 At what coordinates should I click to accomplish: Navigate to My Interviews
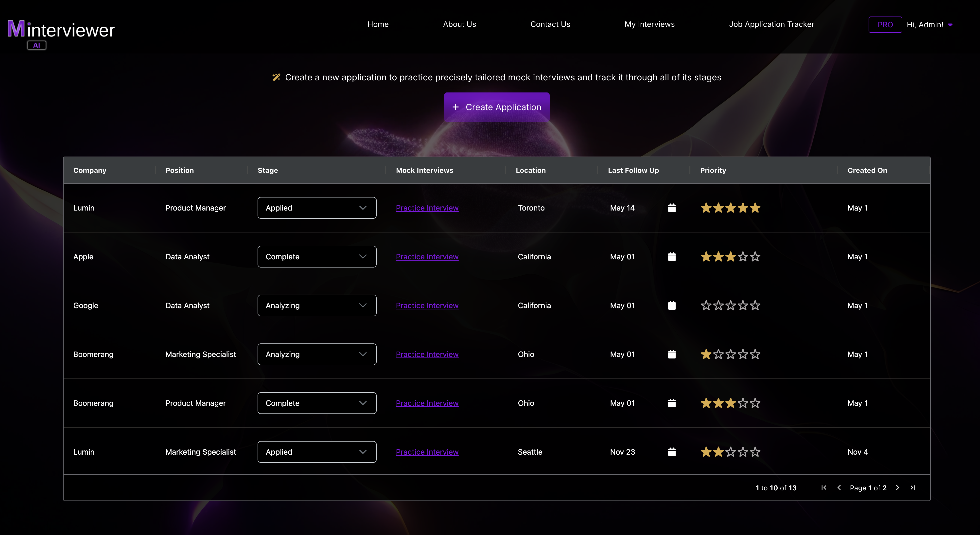[x=649, y=24]
